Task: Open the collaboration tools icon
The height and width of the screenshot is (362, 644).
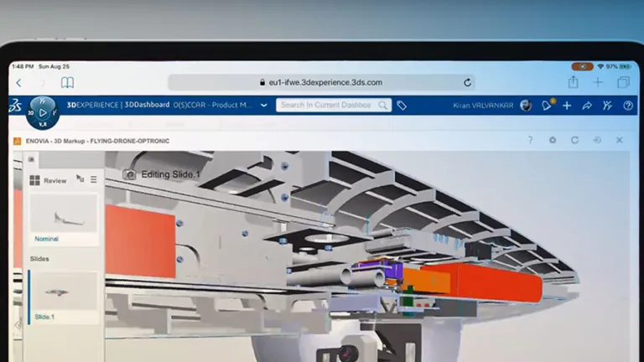Action: pos(607,106)
